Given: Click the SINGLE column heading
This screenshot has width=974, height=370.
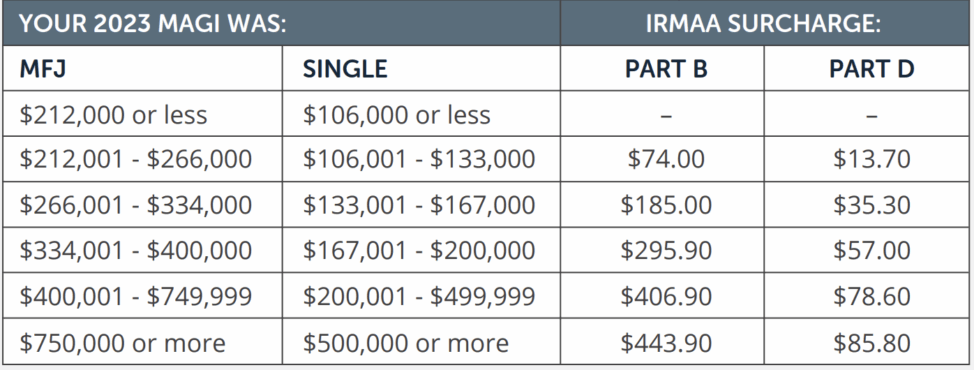Looking at the screenshot, I should coord(345,69).
